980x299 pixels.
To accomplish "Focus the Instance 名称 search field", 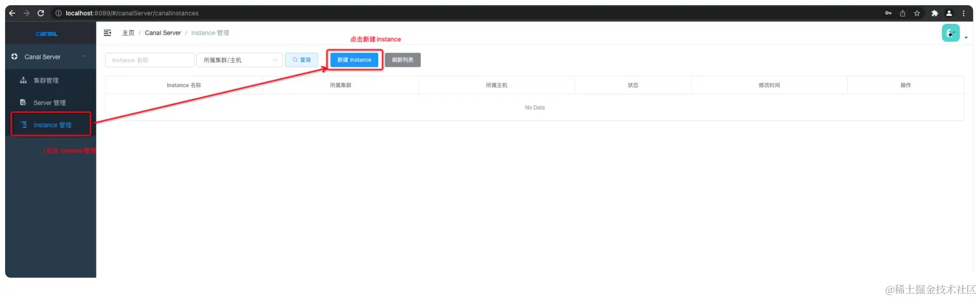I will (150, 60).
